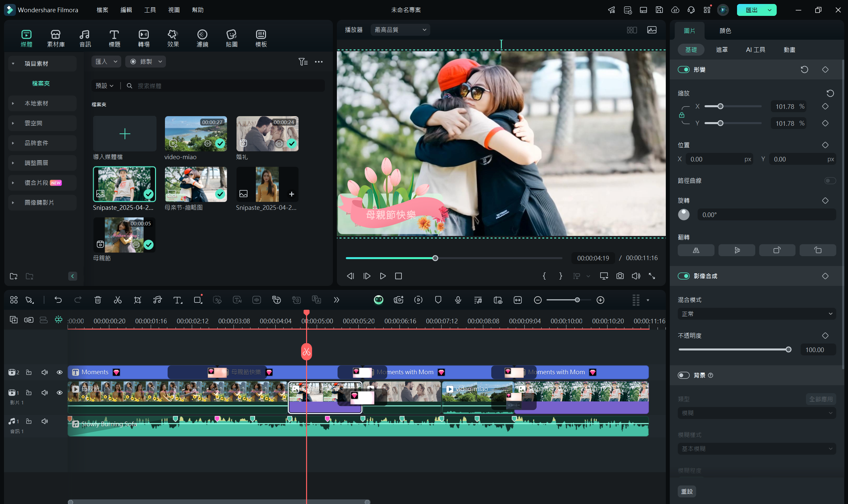Open the 錄製 record dropdown

tap(145, 62)
